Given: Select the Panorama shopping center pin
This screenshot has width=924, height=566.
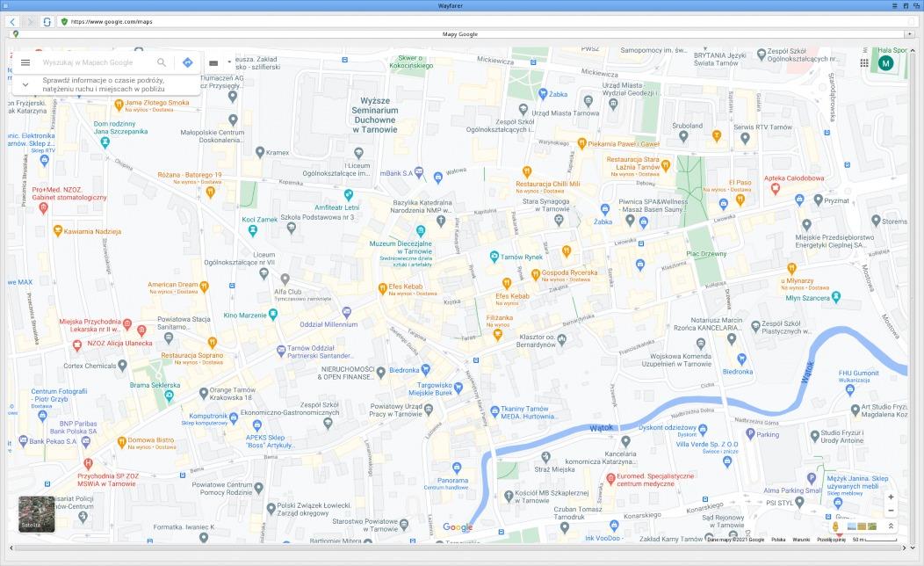Looking at the screenshot, I should (456, 468).
